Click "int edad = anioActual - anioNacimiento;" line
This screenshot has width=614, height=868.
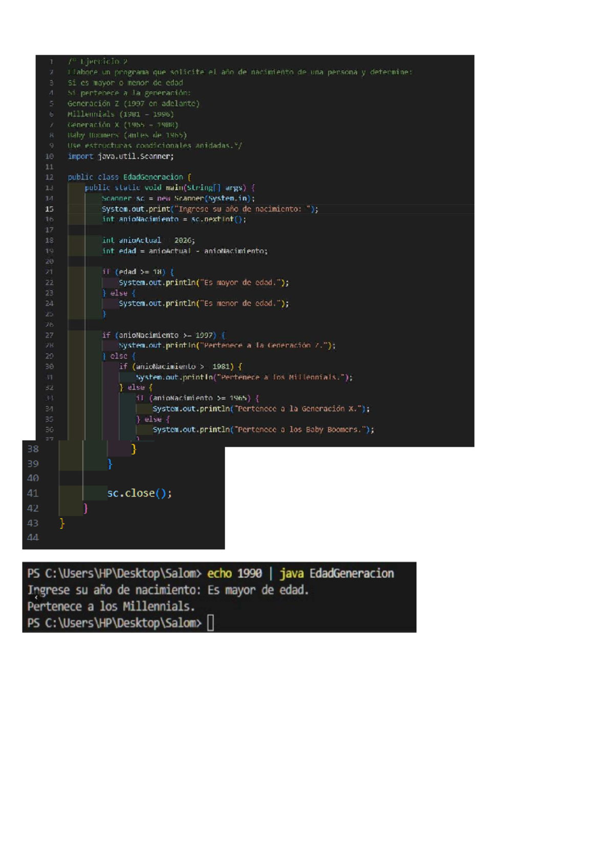click(185, 251)
